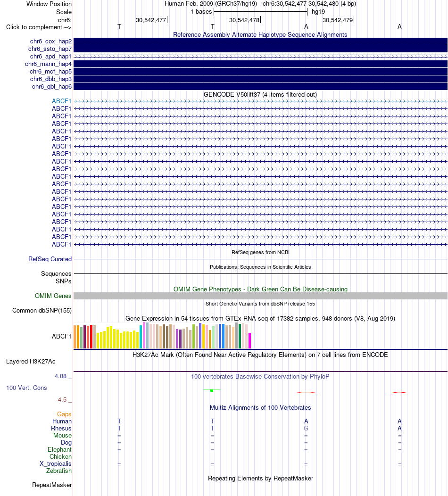Select the Scale label in ruler area
The width and height of the screenshot is (448, 496).
click(64, 12)
